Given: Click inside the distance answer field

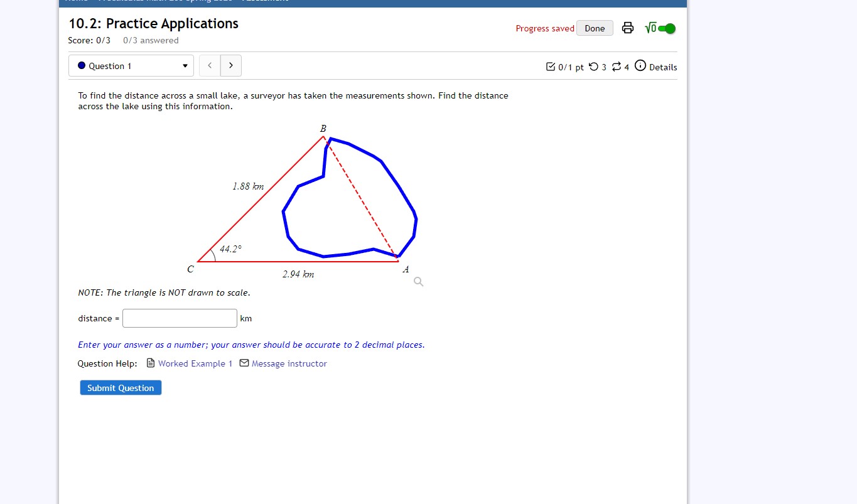Looking at the screenshot, I should click(179, 318).
